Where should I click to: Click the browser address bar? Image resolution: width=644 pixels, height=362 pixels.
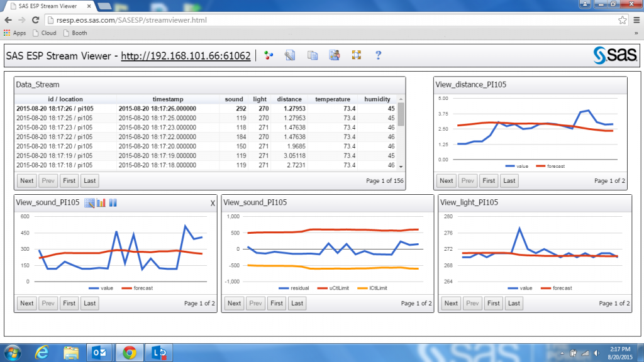314,20
